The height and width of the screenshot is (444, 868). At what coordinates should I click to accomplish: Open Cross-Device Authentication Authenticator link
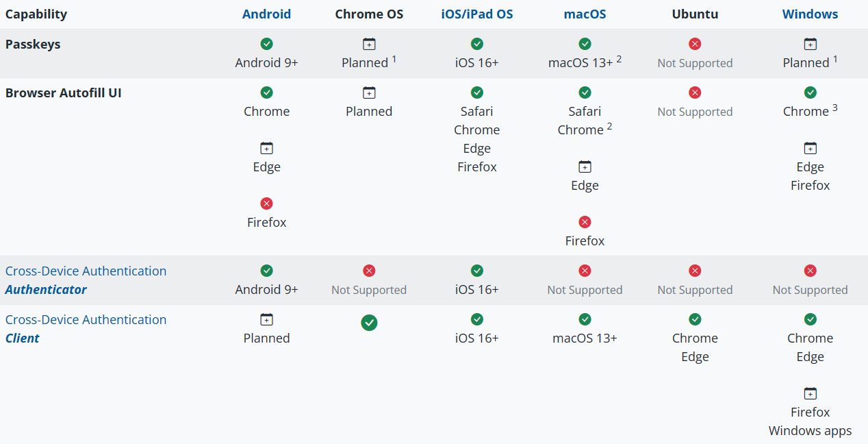[86, 280]
